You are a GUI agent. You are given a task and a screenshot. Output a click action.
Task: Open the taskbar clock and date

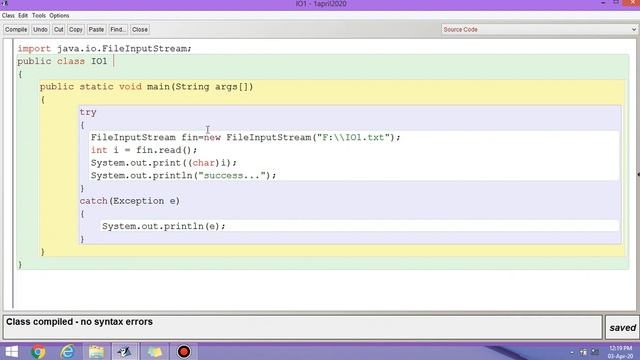620,352
